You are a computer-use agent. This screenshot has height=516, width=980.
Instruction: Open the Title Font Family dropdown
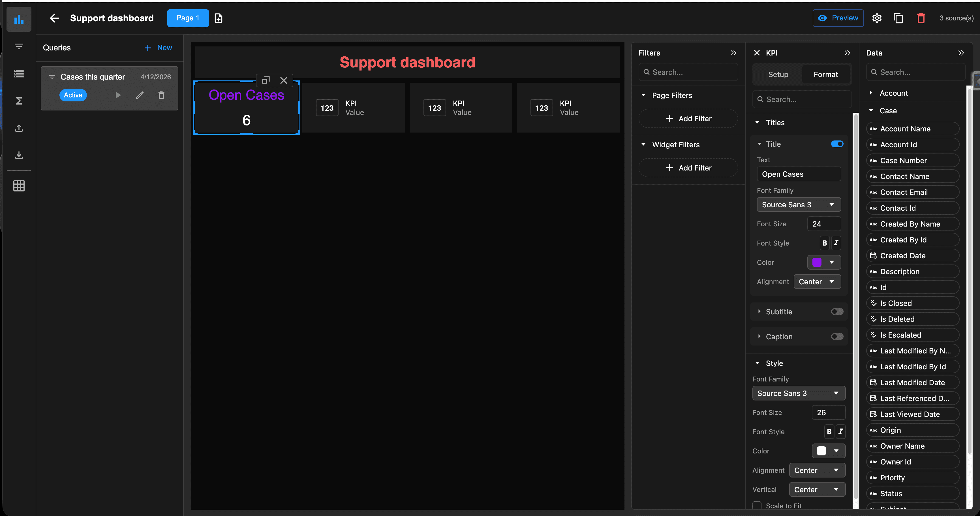coord(799,205)
